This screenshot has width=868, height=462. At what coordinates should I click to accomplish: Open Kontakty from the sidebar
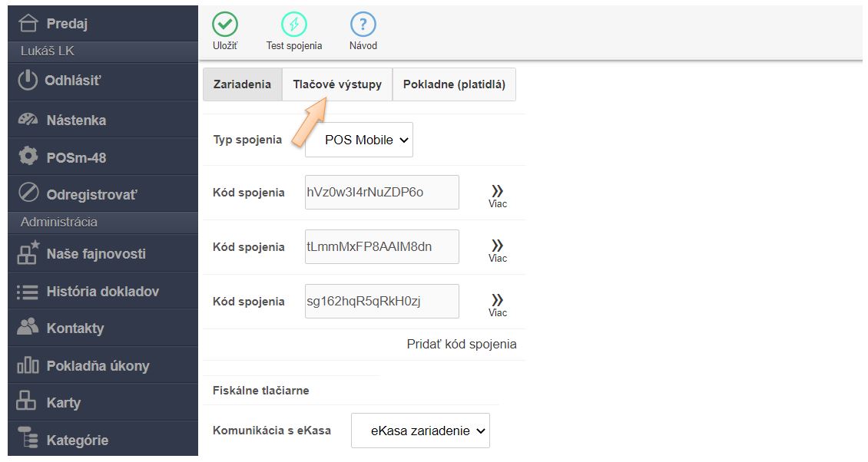click(x=75, y=328)
